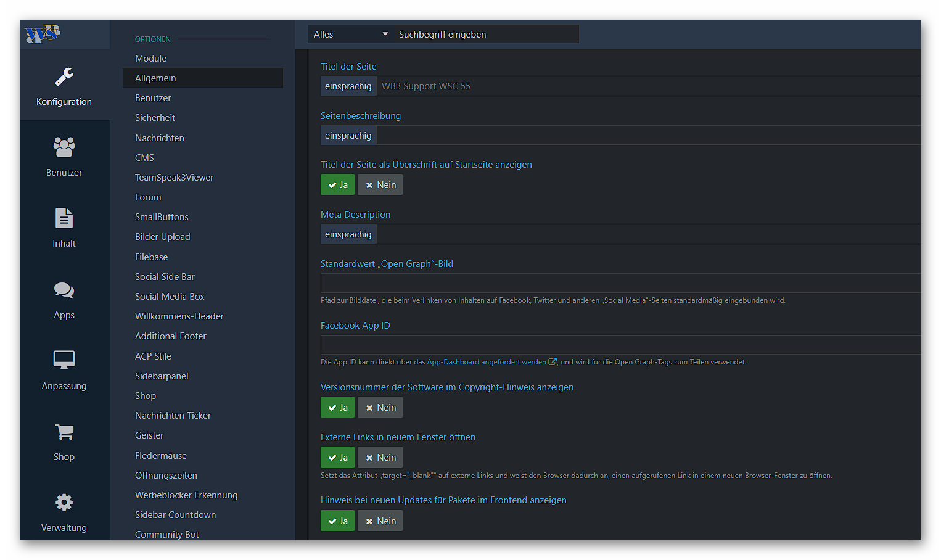Disable 'Externe Links in neuem Fenster öffnen' with Nein
This screenshot has width=941, height=560.
[380, 458]
